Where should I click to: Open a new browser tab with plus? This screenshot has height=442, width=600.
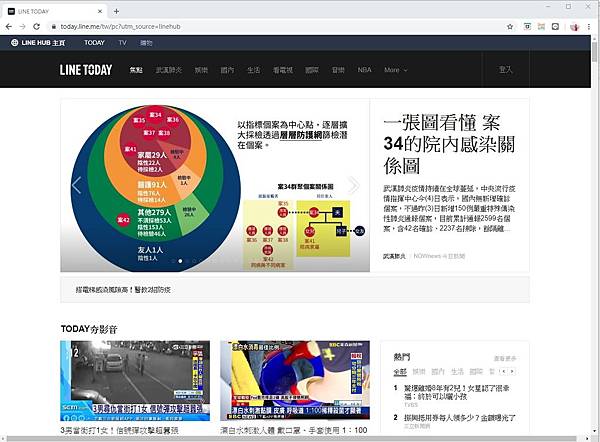click(116, 11)
